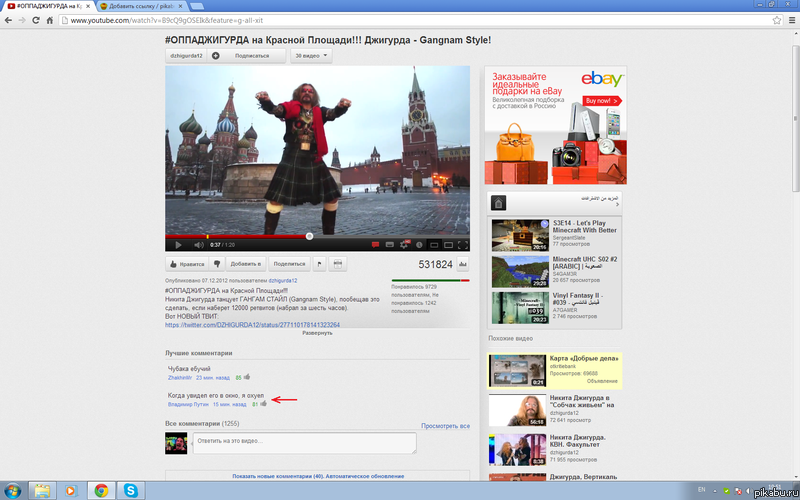
Task: Open the Добавить в menu
Action: click(x=246, y=264)
